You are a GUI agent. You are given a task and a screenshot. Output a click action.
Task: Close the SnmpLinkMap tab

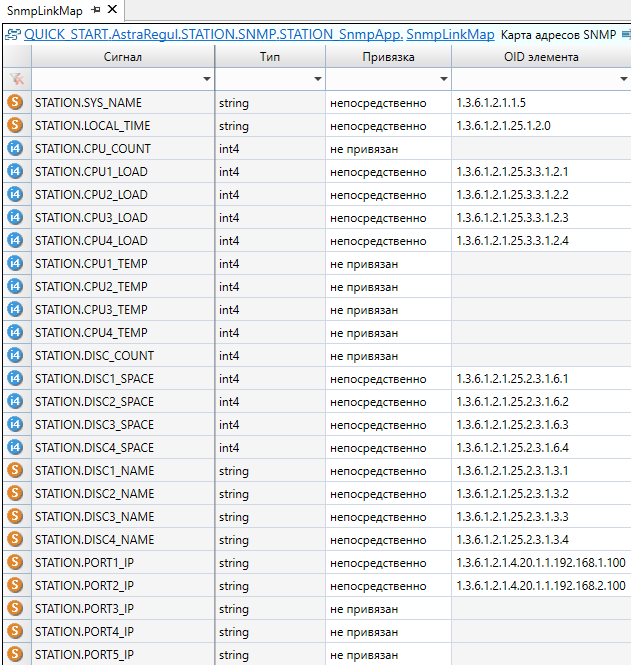[112, 10]
